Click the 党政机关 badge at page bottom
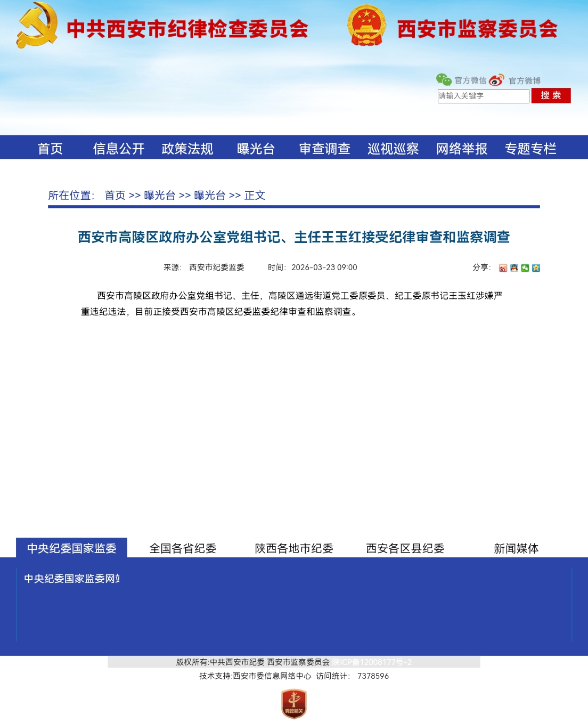 [x=294, y=703]
